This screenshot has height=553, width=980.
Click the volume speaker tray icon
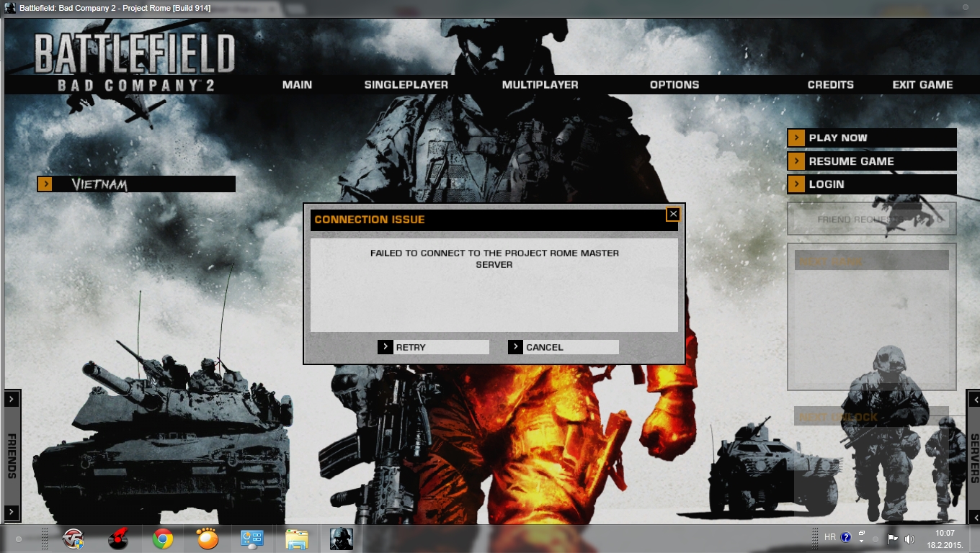(909, 539)
